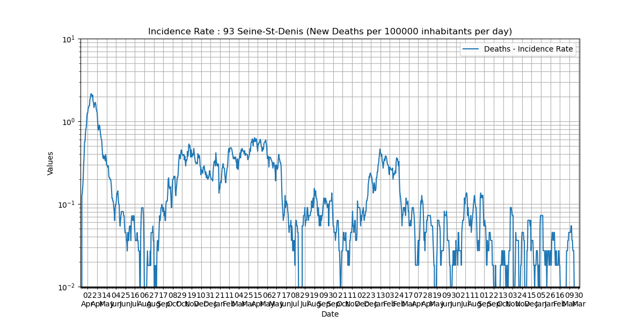Viewport: 644px width, 322px height.
Task: Click the chart title about Seine-St-Denis incidence
Action: [330, 32]
